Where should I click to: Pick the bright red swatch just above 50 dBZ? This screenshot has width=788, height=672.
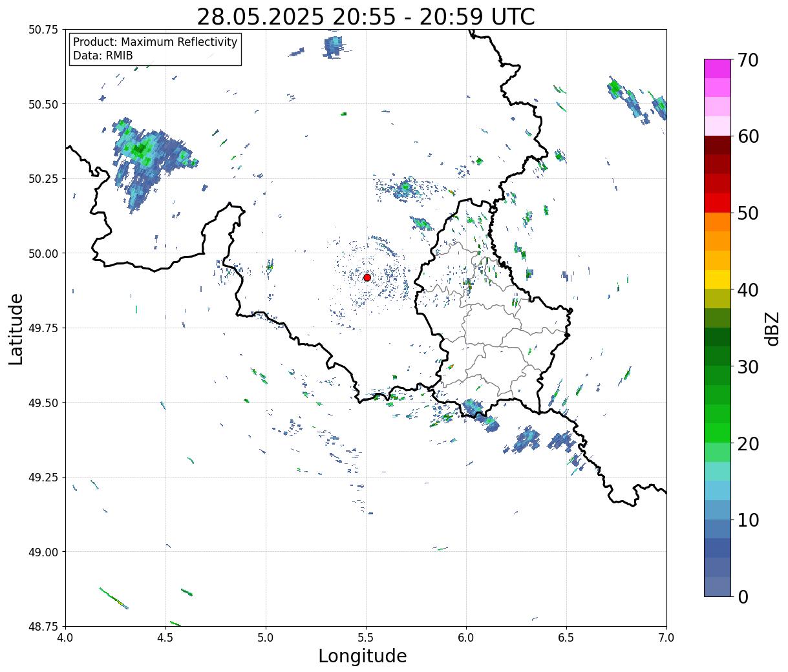pos(718,203)
